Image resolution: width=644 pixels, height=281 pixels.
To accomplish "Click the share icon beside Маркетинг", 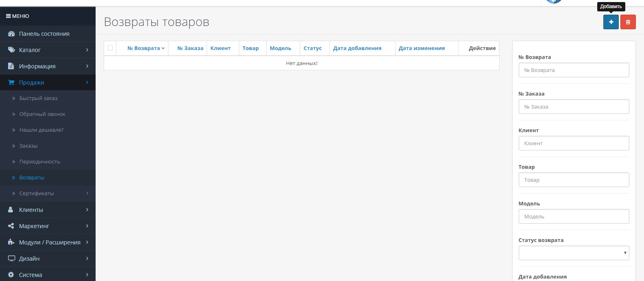I will [11, 226].
